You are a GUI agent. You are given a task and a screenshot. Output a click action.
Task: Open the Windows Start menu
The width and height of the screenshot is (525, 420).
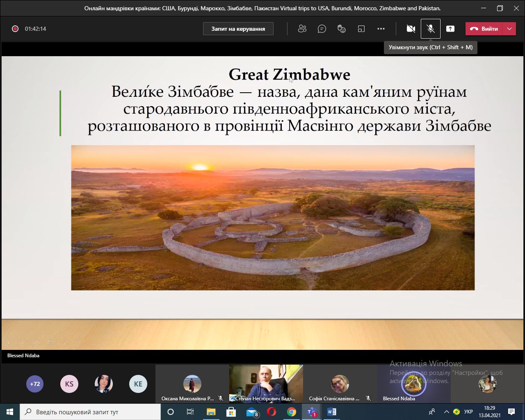[x=10, y=412]
